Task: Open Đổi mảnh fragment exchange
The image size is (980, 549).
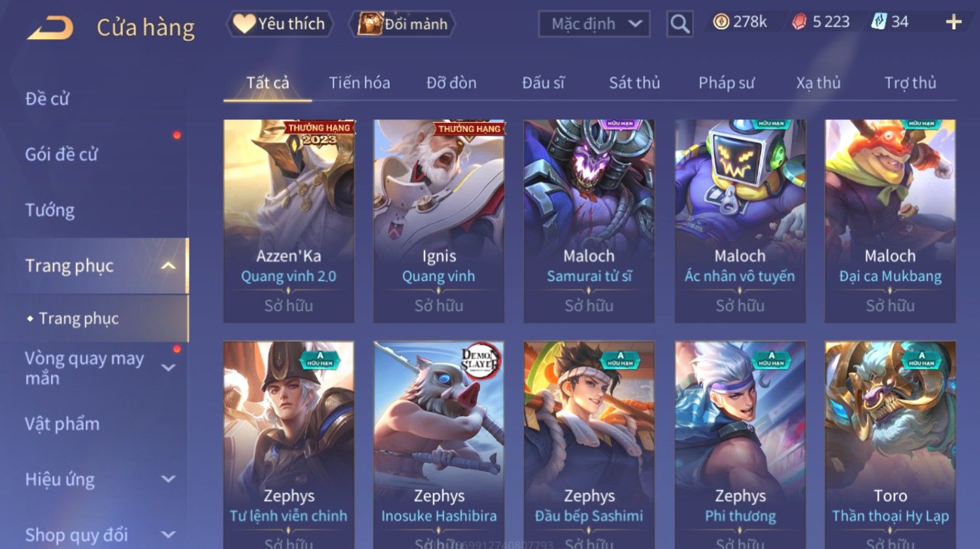Action: (402, 24)
